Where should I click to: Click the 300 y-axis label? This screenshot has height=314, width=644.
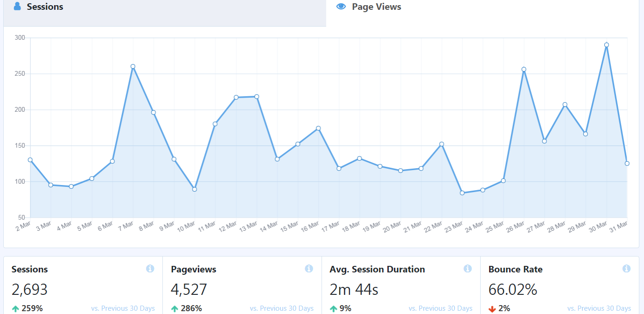tap(20, 37)
